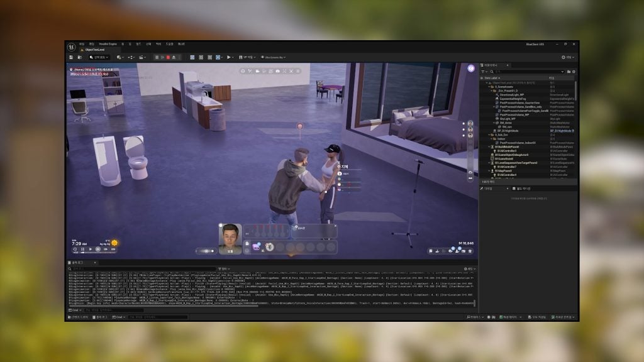The height and width of the screenshot is (362, 644).
Task: Open the Output Log tab
Action: (77, 262)
